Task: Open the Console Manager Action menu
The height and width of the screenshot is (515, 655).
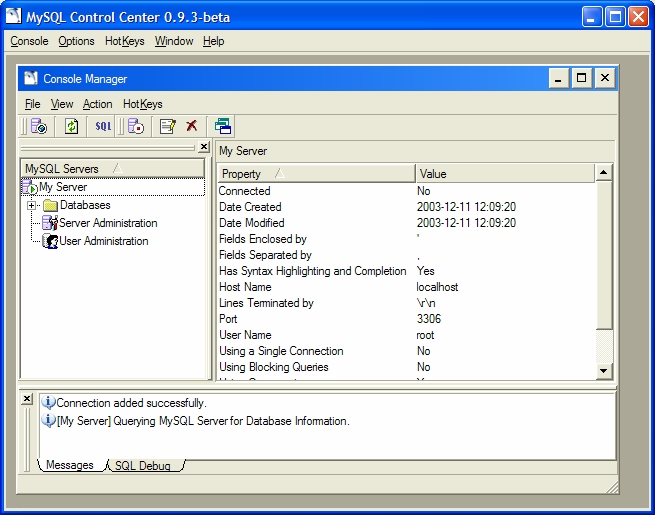Action: (97, 104)
